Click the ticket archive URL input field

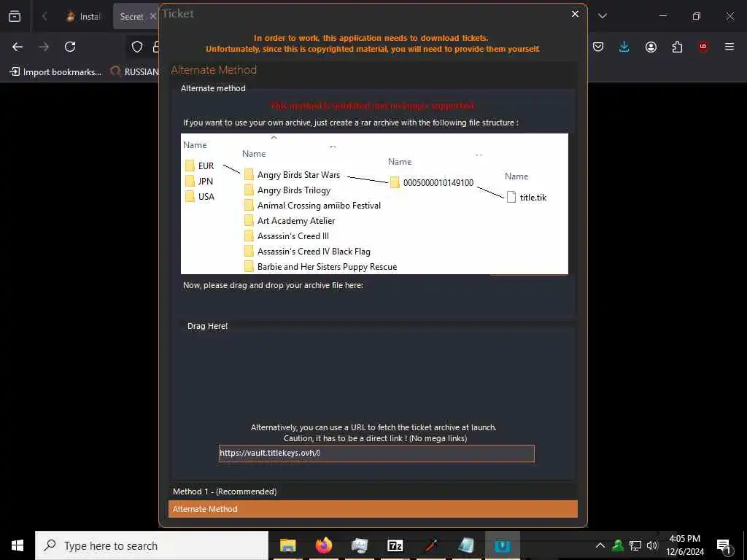coord(376,454)
